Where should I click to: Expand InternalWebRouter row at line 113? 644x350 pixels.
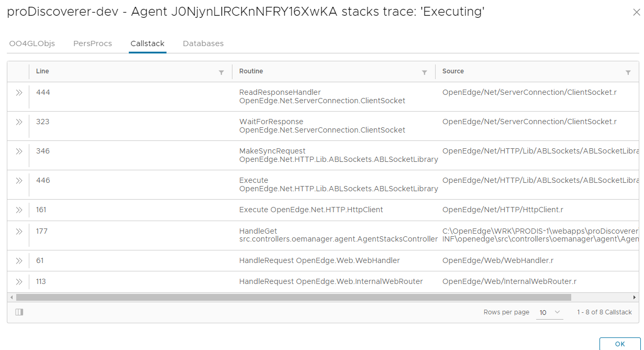[19, 281]
